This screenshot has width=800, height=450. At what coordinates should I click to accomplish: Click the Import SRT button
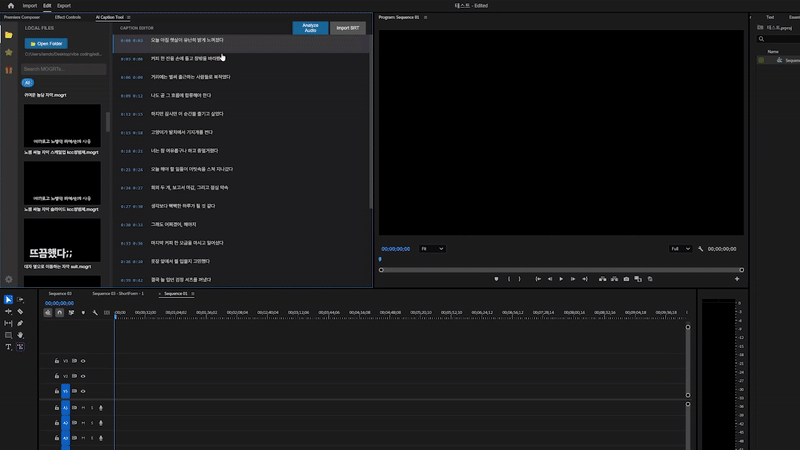(348, 28)
